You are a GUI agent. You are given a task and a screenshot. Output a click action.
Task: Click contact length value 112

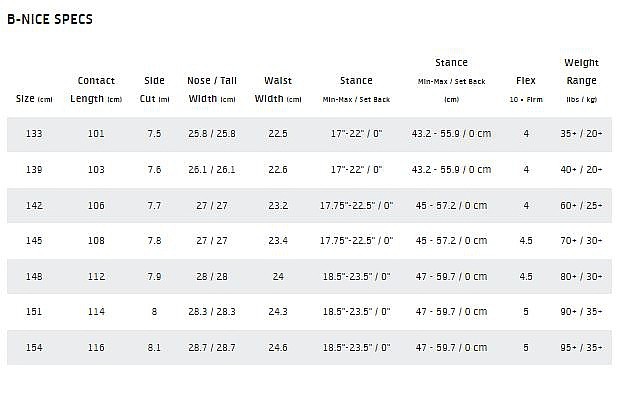click(96, 276)
